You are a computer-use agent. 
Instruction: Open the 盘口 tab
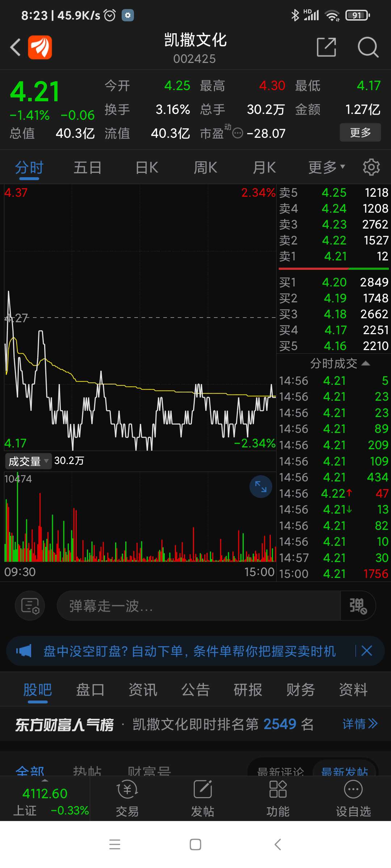point(90,690)
